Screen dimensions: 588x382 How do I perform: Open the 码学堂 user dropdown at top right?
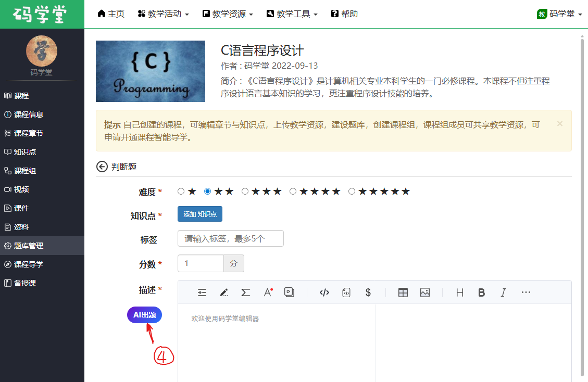coord(560,14)
